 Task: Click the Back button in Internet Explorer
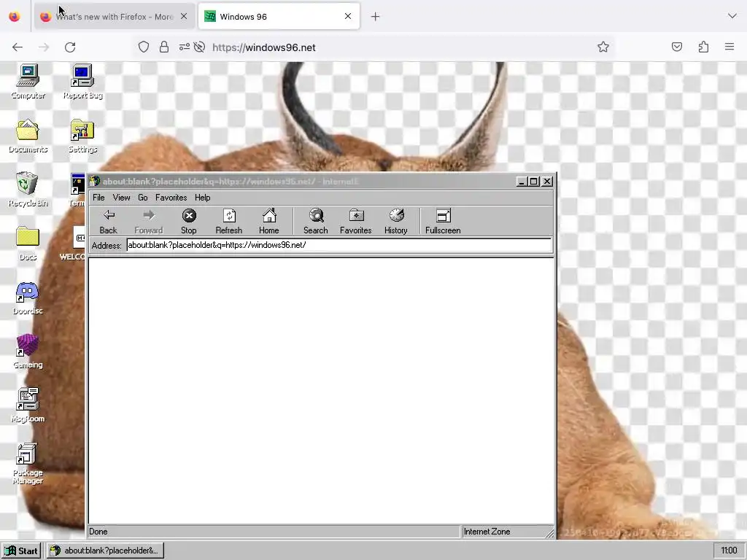(108, 222)
